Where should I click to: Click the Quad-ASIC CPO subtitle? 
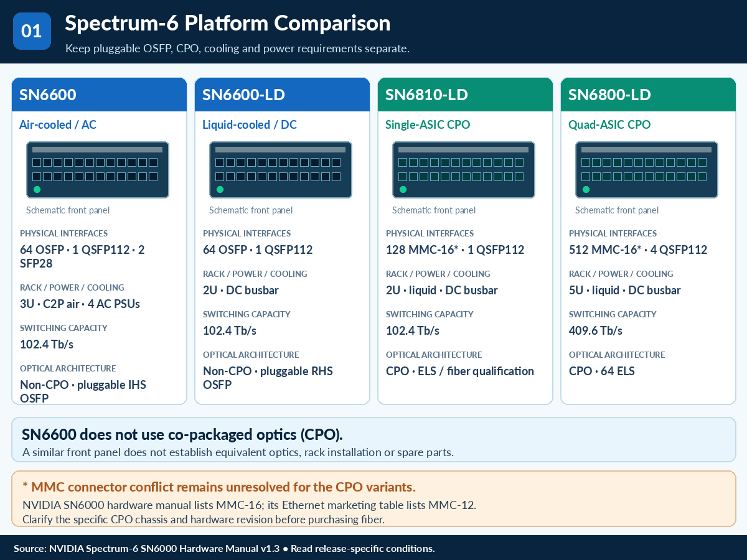(609, 124)
